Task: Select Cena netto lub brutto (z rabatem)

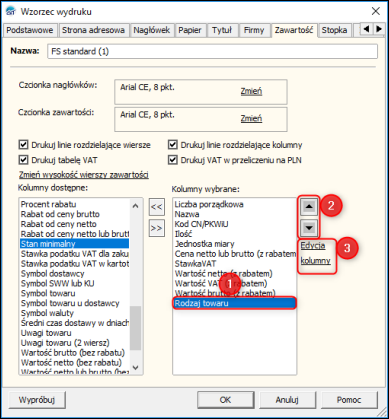Action: [234, 254]
